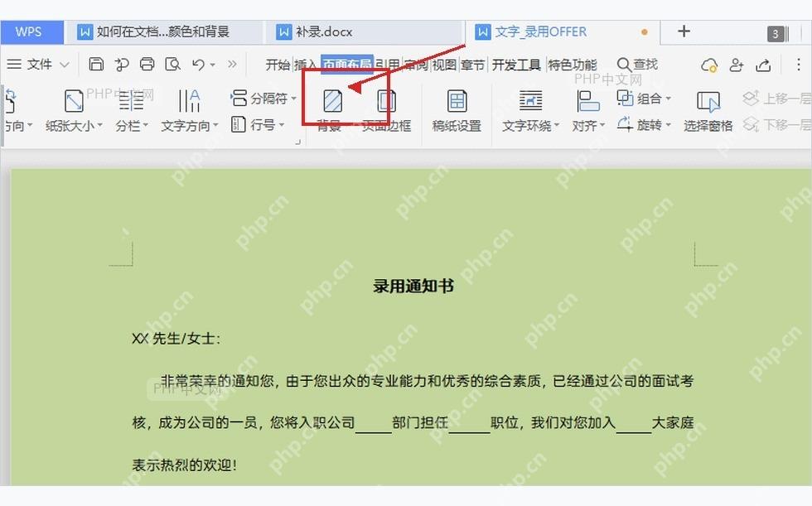
Task: Click the salutation line XX 先生/女士:
Action: click(x=176, y=339)
